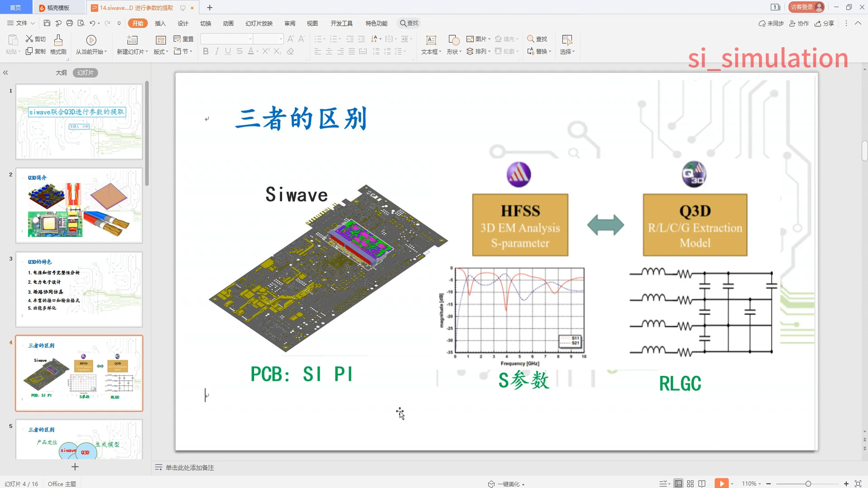Viewport: 868px width, 488px height.
Task: Open the font name combo box
Action: tap(226, 39)
